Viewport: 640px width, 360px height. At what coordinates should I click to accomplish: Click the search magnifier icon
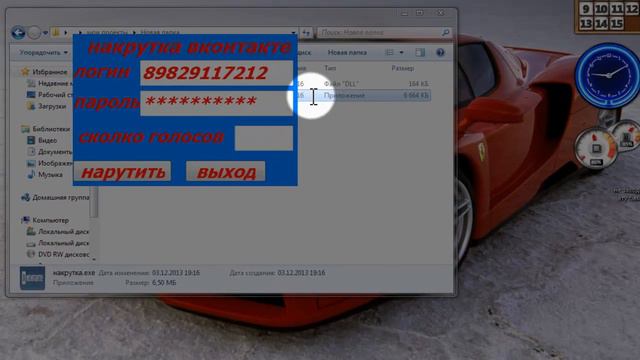point(446,32)
